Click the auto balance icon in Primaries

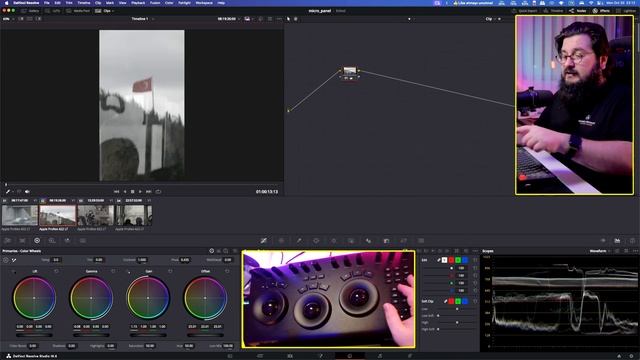click(6, 260)
